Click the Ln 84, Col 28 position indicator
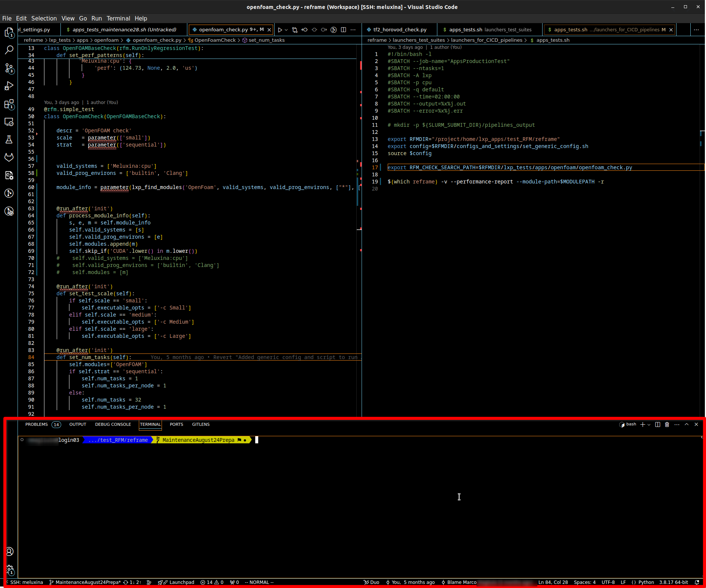 [x=553, y=582]
